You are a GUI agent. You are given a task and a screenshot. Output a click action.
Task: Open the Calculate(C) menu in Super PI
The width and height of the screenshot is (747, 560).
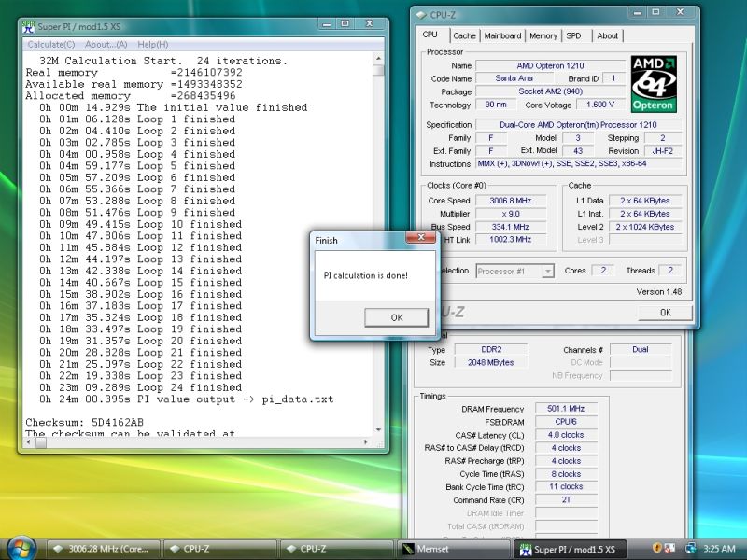point(51,44)
